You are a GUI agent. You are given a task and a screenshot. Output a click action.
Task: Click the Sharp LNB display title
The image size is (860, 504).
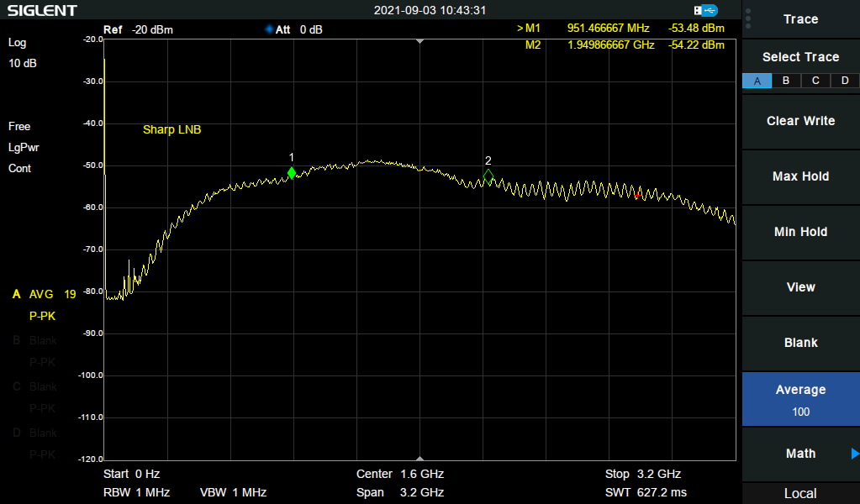pyautogui.click(x=171, y=130)
